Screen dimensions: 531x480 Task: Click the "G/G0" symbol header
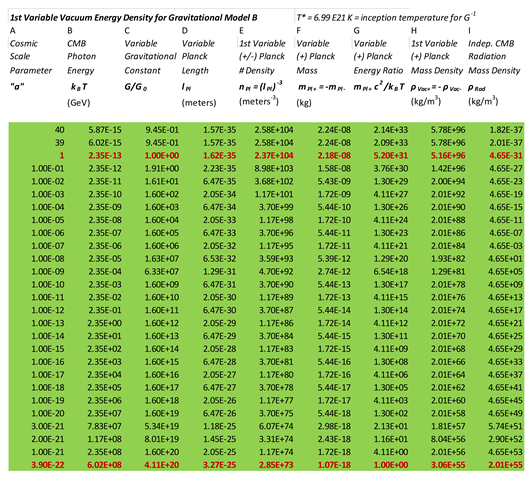[x=136, y=87]
